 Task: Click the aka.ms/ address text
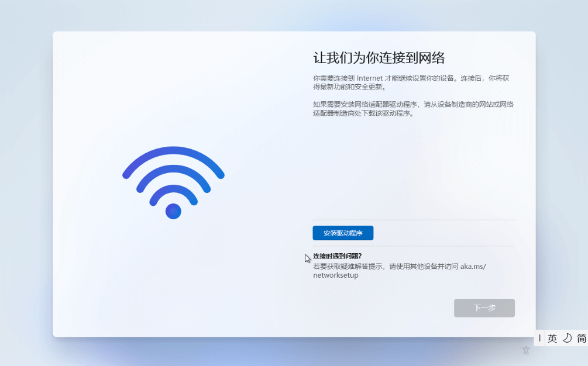coord(473,267)
